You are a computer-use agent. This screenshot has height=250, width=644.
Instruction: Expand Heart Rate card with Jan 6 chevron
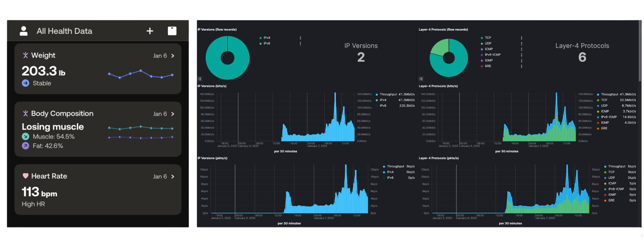pyautogui.click(x=173, y=176)
